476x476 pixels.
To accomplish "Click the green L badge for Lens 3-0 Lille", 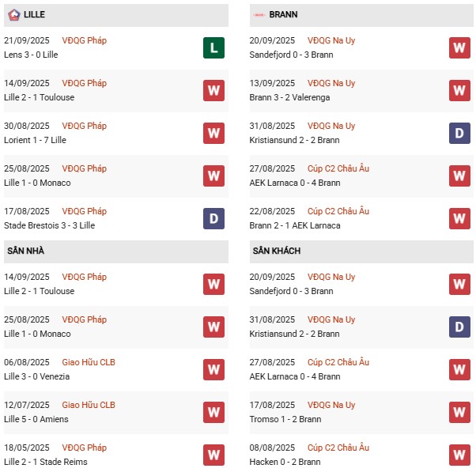I will pos(213,47).
